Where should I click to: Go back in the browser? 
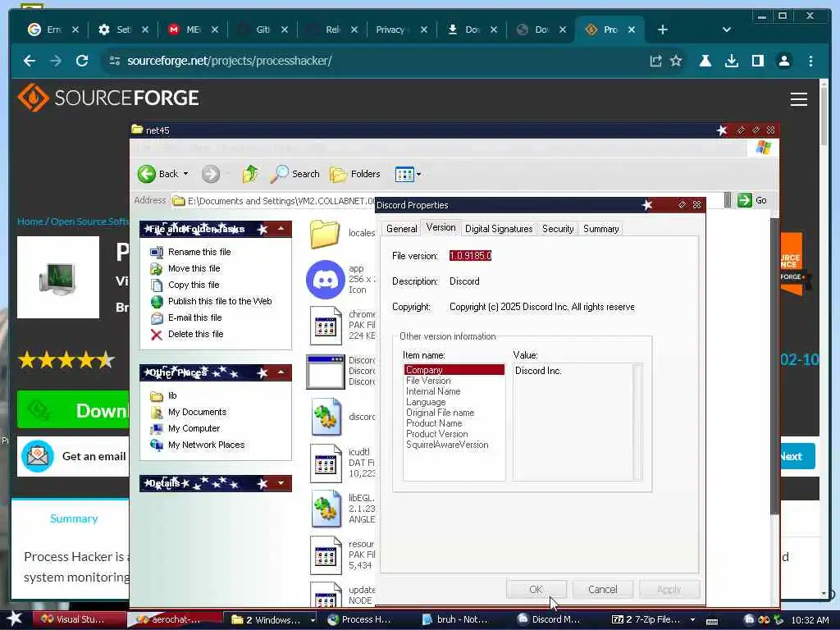(x=30, y=61)
